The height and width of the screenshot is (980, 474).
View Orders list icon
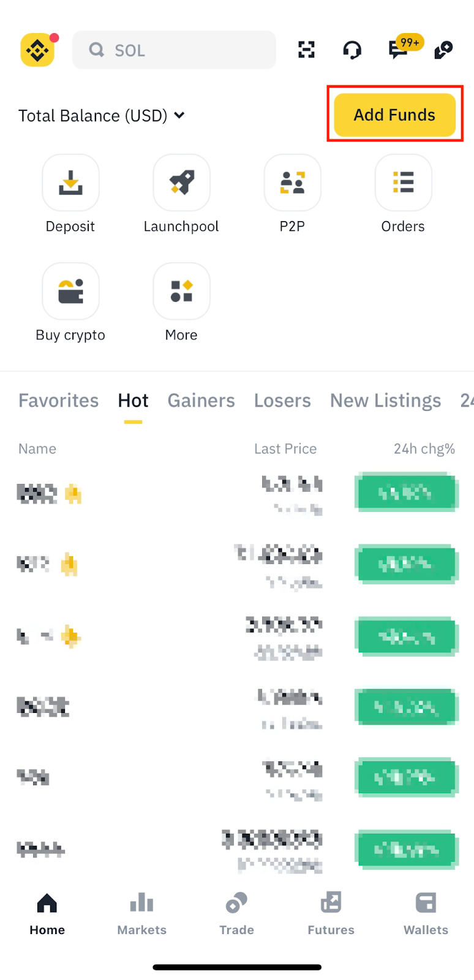pos(403,183)
